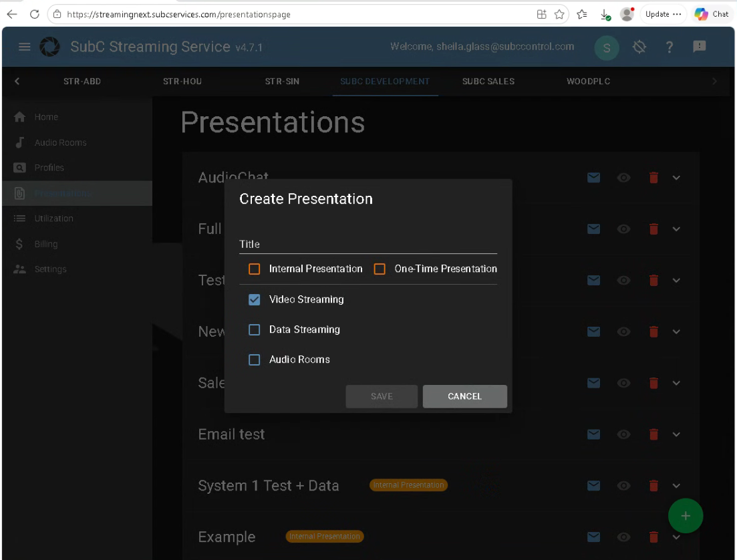Open the help question mark icon
The width and height of the screenshot is (737, 560).
tap(670, 47)
